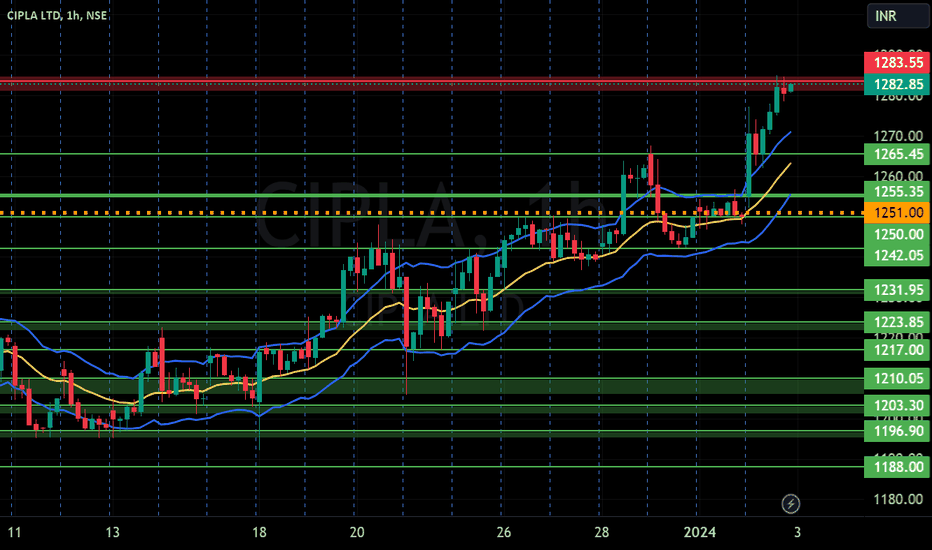
Task: Click the 1242.05 price level label
Action: click(x=897, y=255)
